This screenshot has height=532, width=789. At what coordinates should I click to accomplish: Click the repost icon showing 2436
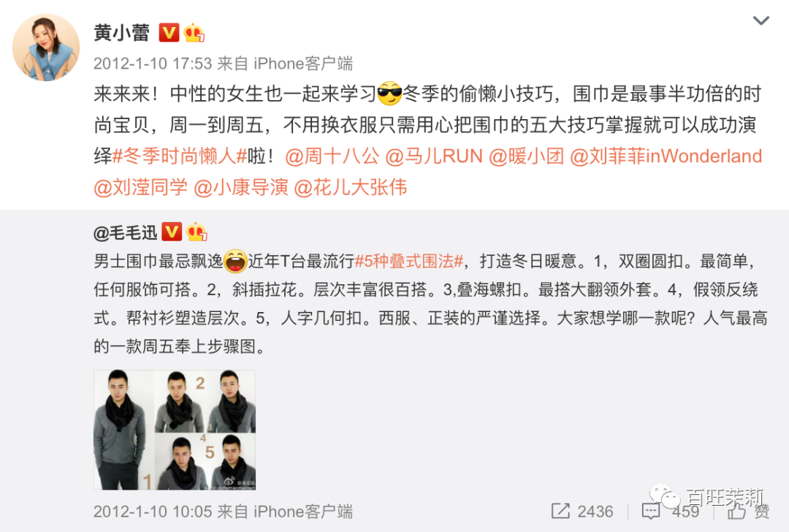560,511
